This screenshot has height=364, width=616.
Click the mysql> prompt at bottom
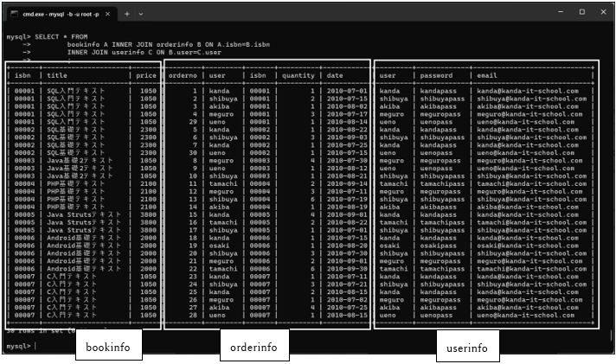pyautogui.click(x=18, y=346)
